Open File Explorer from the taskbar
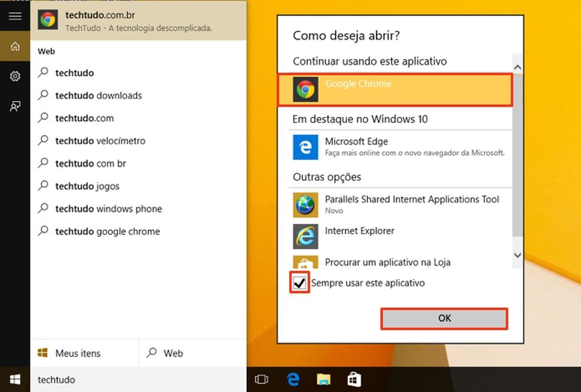The width and height of the screenshot is (581, 392). coord(323,380)
